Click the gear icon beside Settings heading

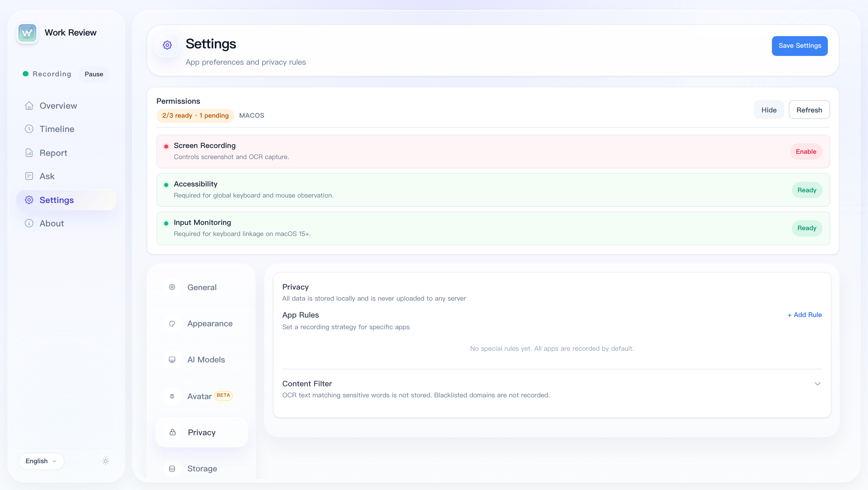click(x=167, y=45)
